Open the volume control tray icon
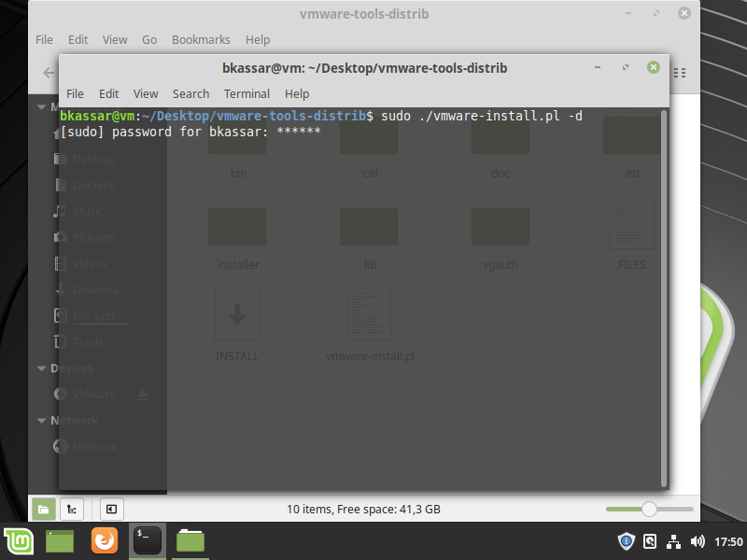 698,541
